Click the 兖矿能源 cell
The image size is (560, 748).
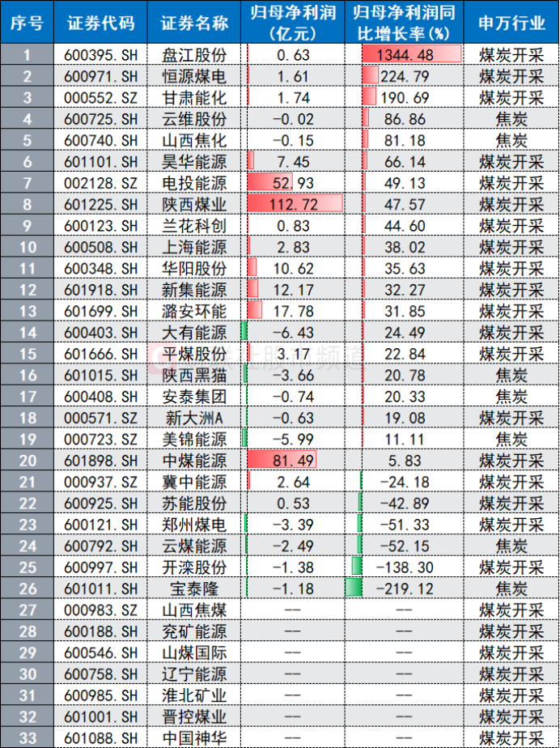click(x=193, y=631)
